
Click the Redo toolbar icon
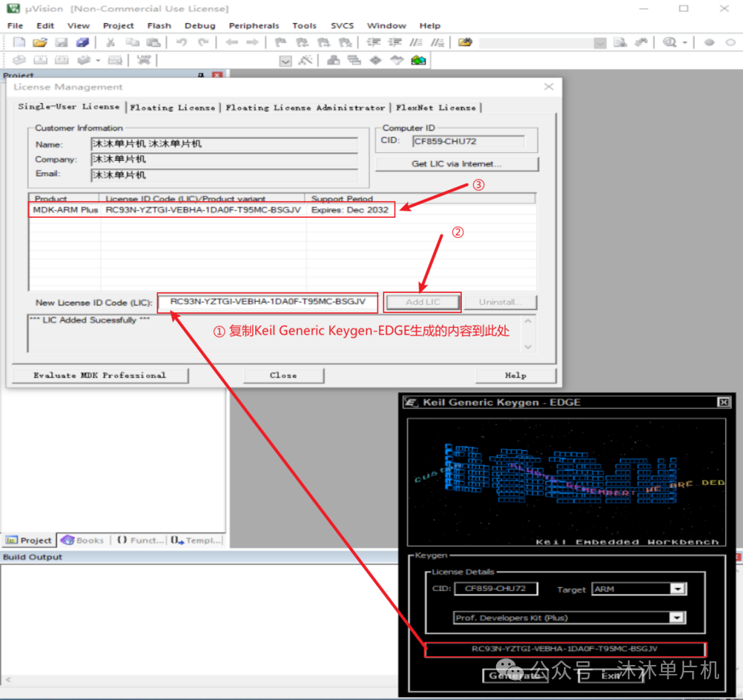tap(204, 42)
